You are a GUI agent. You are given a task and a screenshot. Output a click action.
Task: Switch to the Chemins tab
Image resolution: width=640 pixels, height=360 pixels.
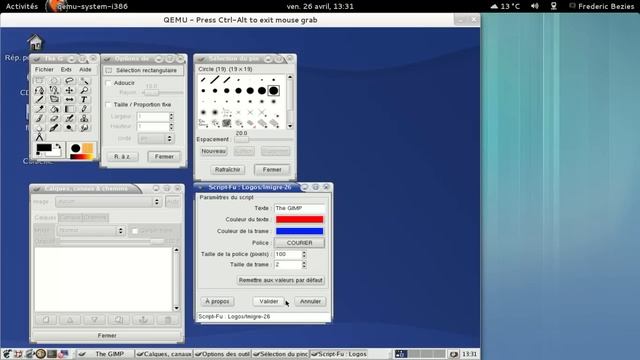(x=96, y=218)
